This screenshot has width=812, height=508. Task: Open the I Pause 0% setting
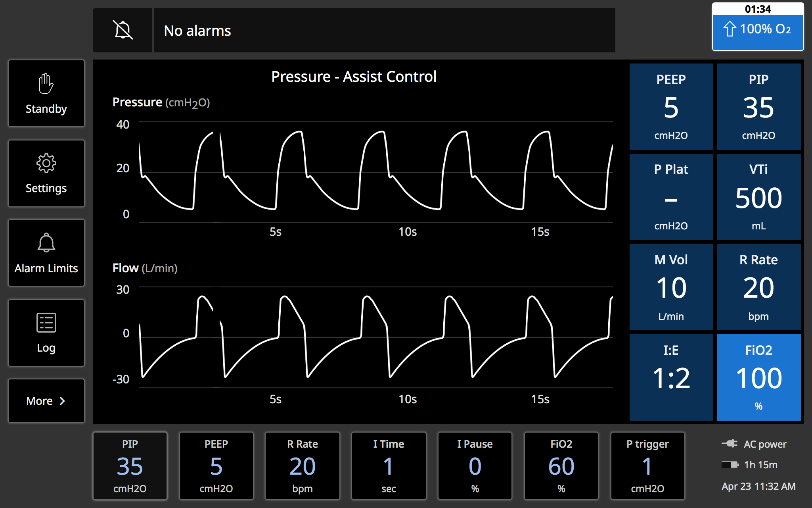[x=475, y=466]
